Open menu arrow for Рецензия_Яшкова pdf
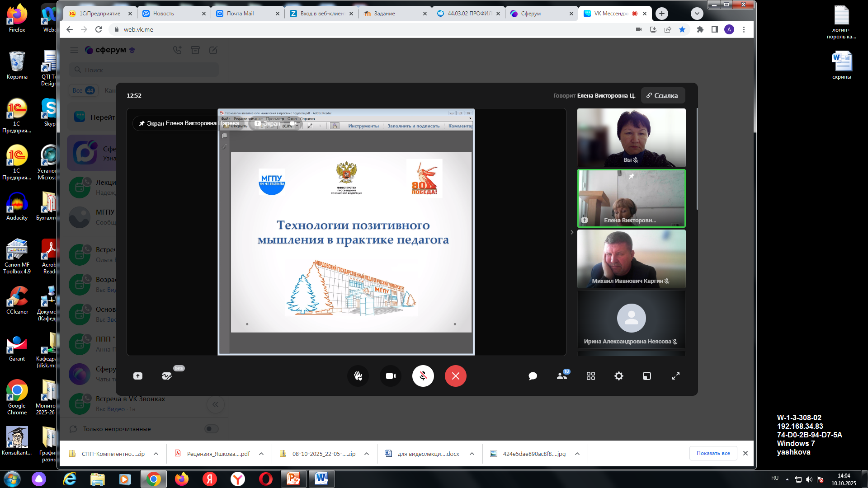 click(x=261, y=454)
